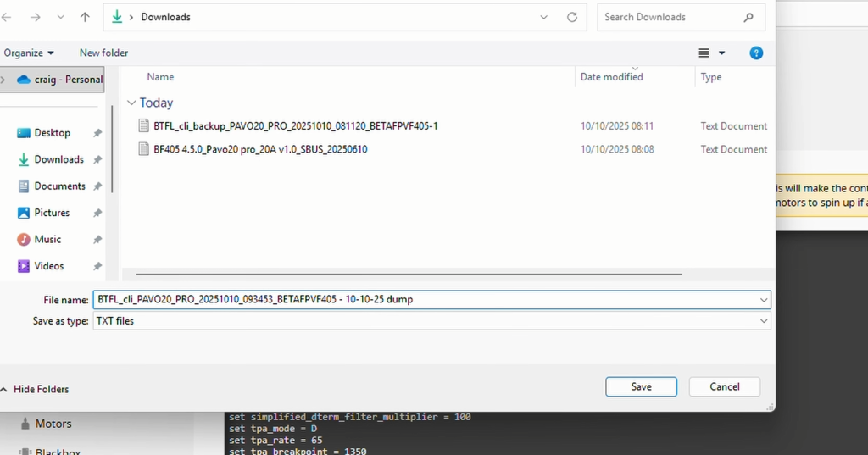This screenshot has width=868, height=455.
Task: Click the horizontal scrollbar in file list
Action: pos(409,274)
